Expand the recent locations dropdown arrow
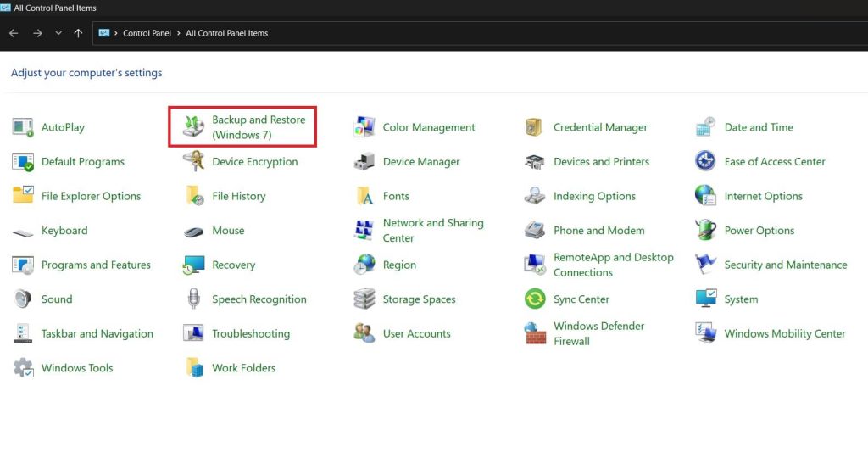The width and height of the screenshot is (868, 458). pos(58,33)
